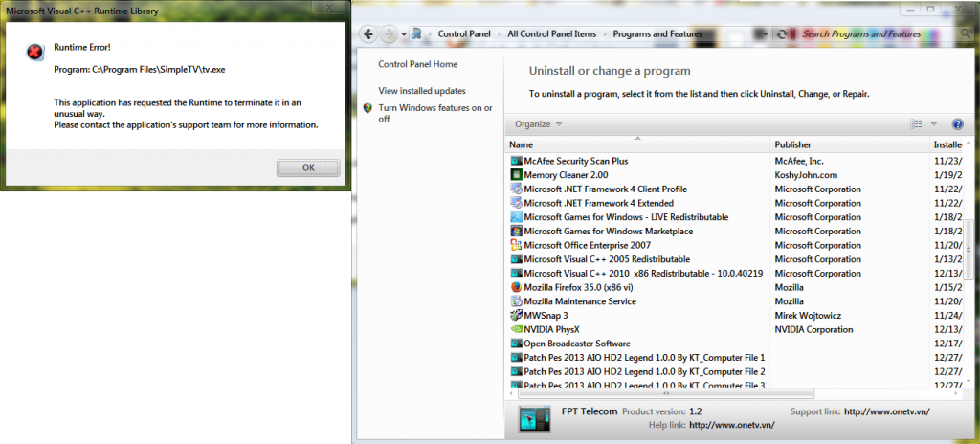
Task: Click .NET Framework 4 Extended icon
Action: point(516,203)
